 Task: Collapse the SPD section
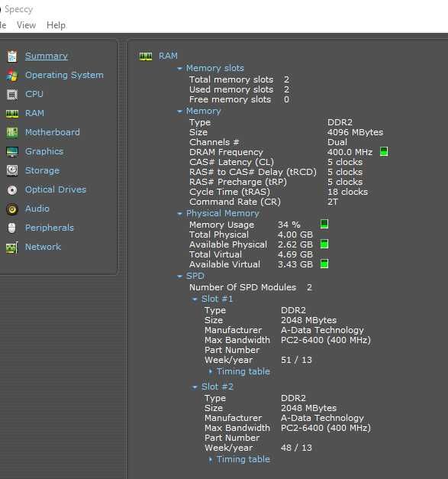point(180,276)
